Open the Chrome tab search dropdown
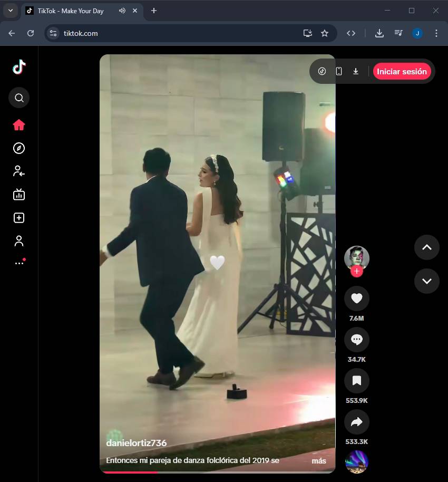The height and width of the screenshot is (482, 448). coord(10,11)
